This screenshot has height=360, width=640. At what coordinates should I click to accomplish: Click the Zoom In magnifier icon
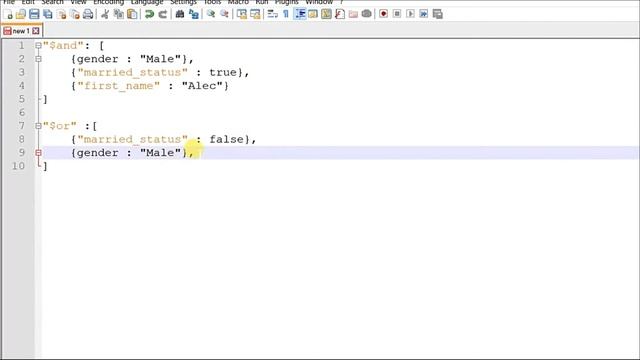click(x=211, y=14)
